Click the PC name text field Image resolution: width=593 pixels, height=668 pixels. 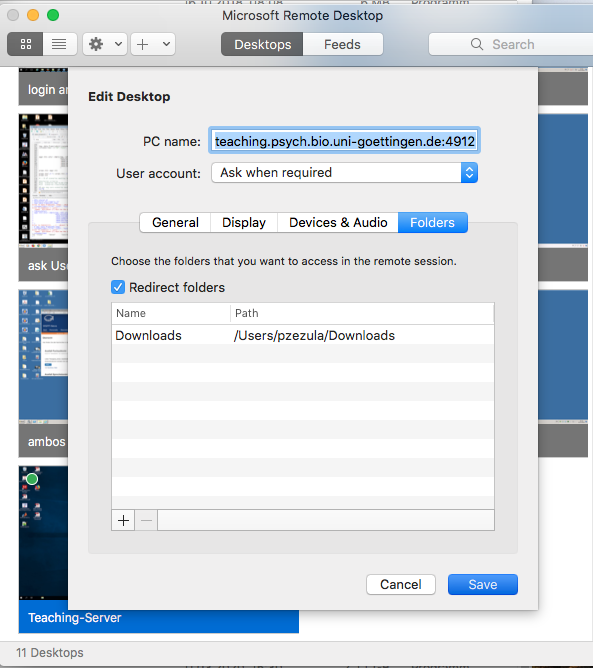[x=344, y=141]
